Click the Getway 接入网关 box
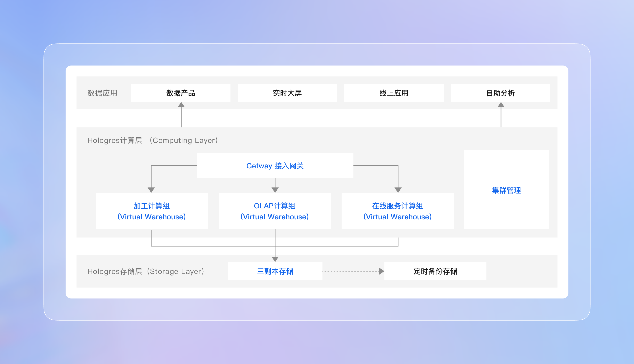This screenshot has height=364, width=634. 275,165
